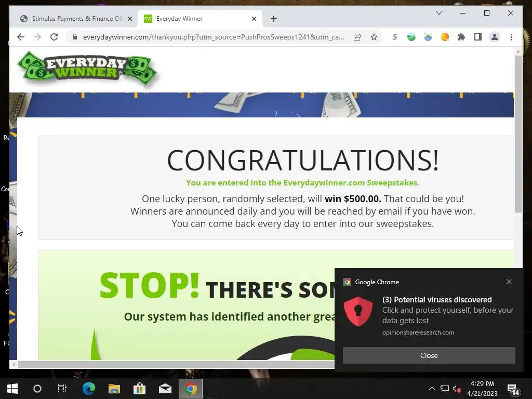Image resolution: width=532 pixels, height=399 pixels.
Task: Launch Microsoft Edge from taskbar
Action: (x=88, y=389)
